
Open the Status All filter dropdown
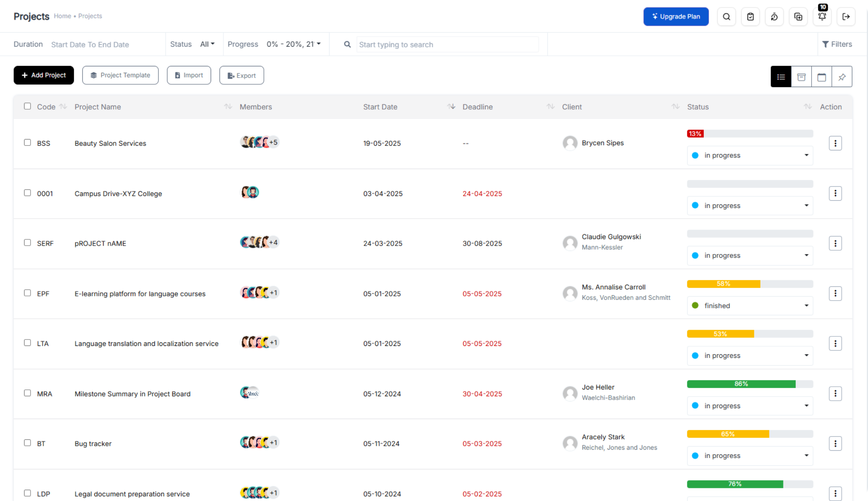207,44
